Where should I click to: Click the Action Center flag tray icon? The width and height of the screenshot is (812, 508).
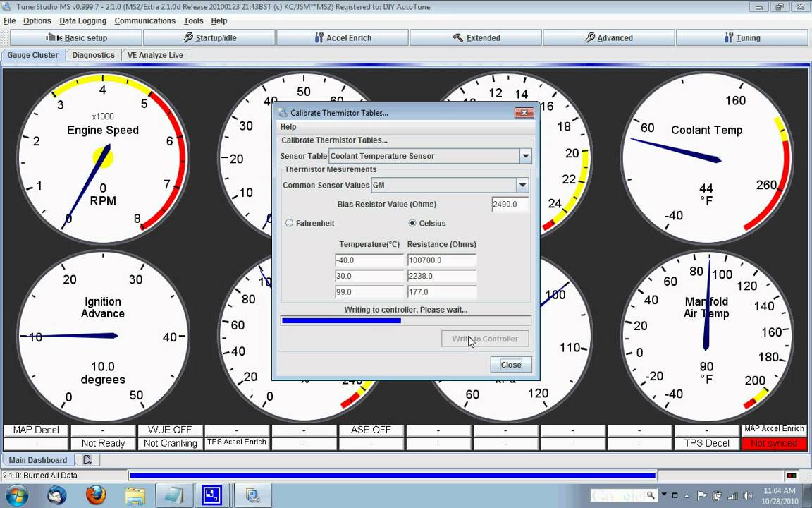click(x=702, y=496)
